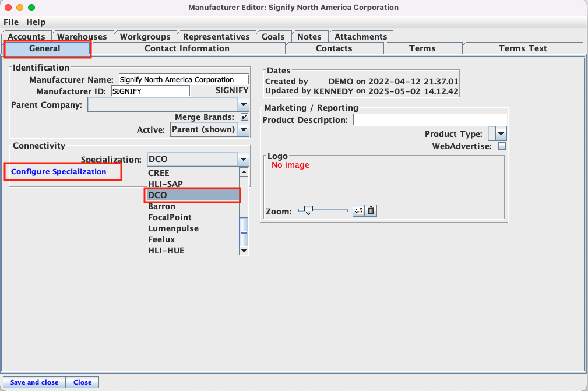This screenshot has height=391, width=588.
Task: Expand the Parent Company dropdown
Action: pyautogui.click(x=244, y=104)
